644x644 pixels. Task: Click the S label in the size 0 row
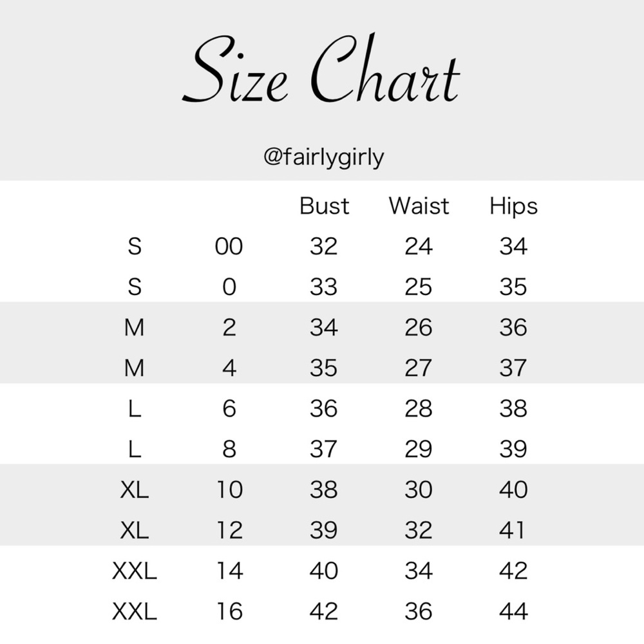(135, 287)
